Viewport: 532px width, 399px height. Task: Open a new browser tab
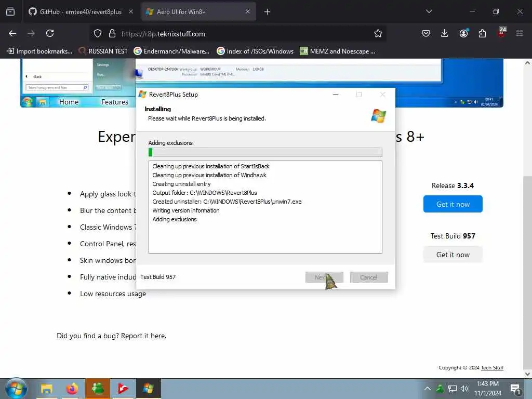(267, 12)
